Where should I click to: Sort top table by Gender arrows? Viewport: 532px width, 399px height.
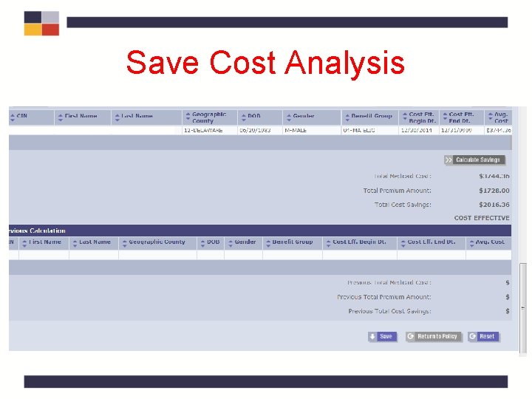[x=289, y=117]
